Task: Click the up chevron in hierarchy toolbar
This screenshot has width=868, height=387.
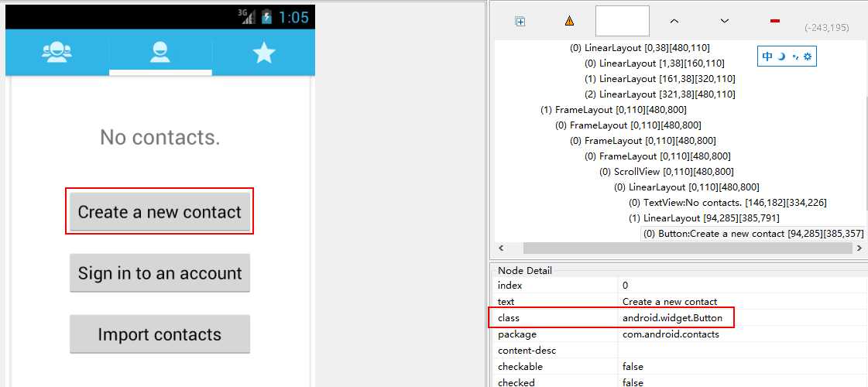Action: (674, 21)
